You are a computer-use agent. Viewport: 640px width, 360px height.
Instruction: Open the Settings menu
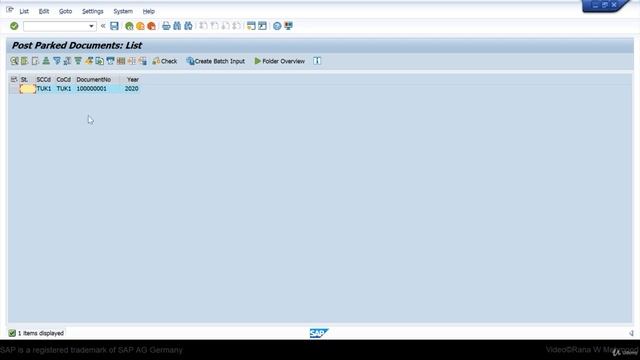(x=93, y=11)
